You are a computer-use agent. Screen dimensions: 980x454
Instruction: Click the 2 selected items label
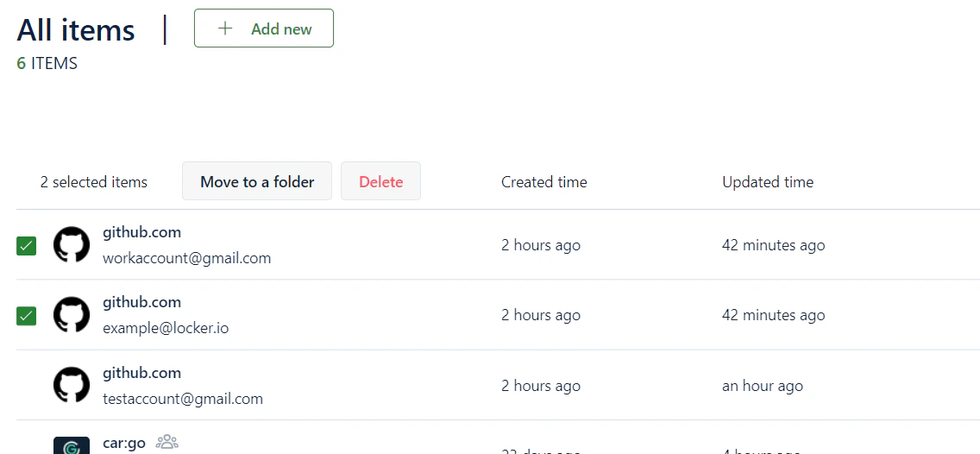pos(94,182)
